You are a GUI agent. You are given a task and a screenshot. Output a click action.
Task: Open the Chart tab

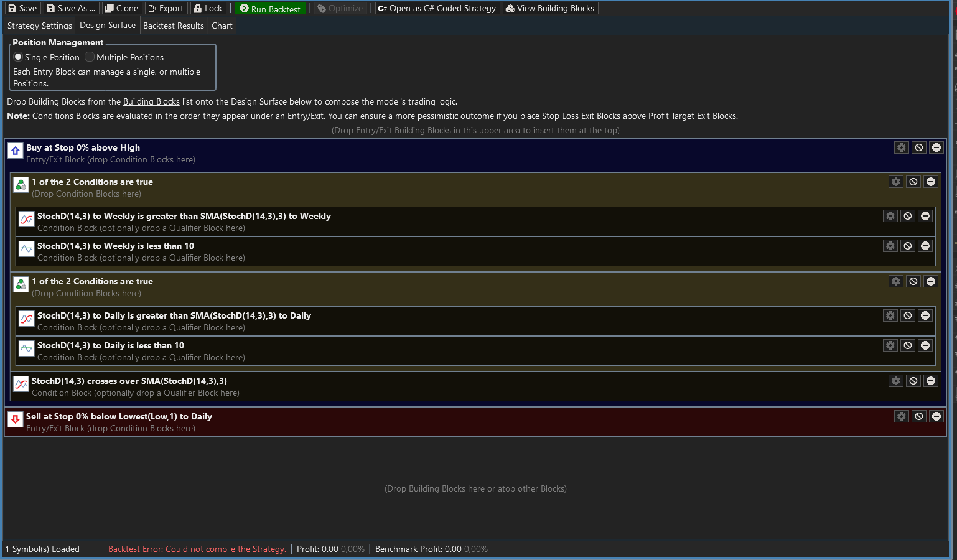pyautogui.click(x=222, y=26)
